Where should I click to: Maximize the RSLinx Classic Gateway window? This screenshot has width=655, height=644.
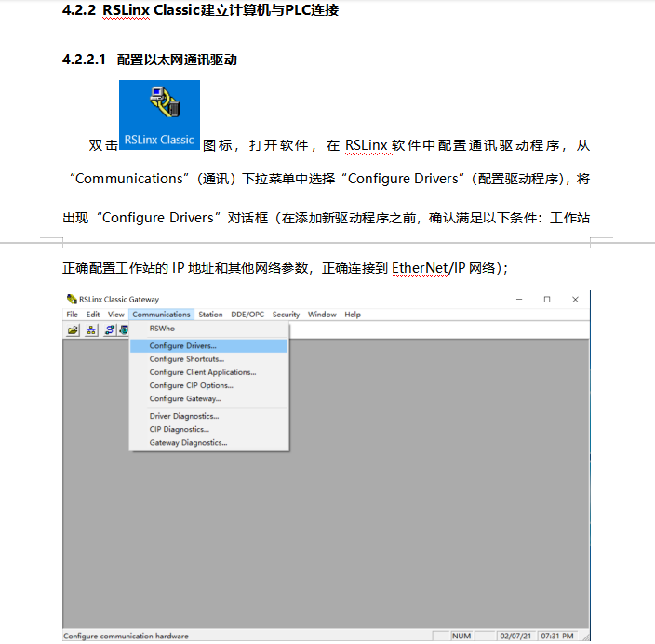pyautogui.click(x=547, y=300)
